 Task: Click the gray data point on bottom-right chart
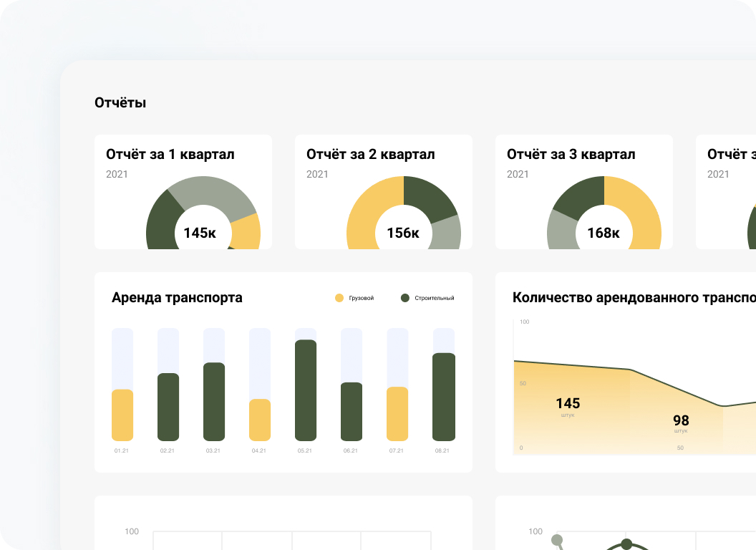pyautogui.click(x=557, y=540)
